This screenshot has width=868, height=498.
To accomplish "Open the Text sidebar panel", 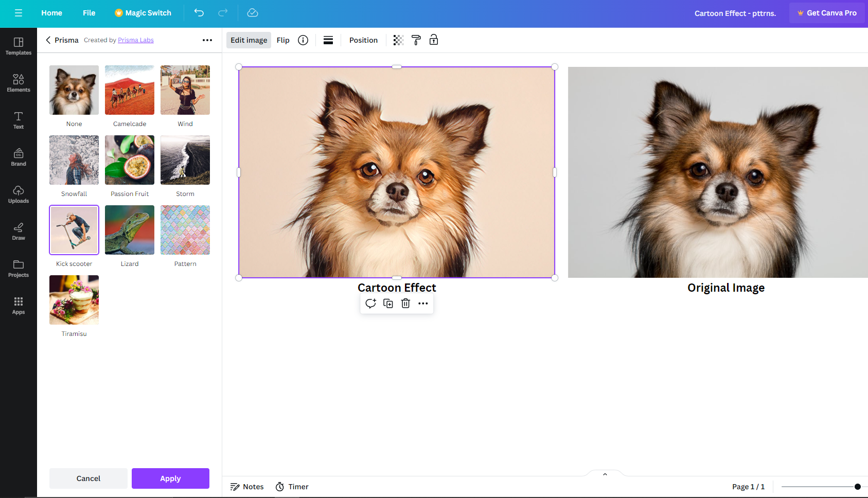I will 19,120.
